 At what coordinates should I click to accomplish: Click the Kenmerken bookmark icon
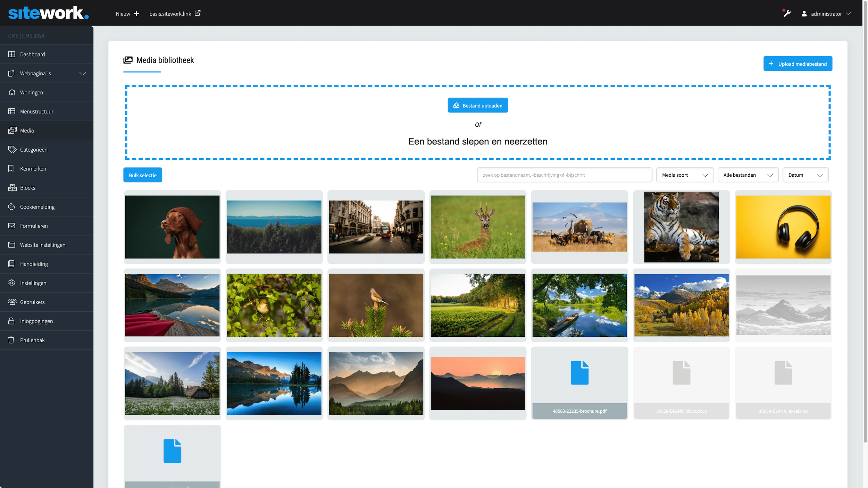(11, 169)
